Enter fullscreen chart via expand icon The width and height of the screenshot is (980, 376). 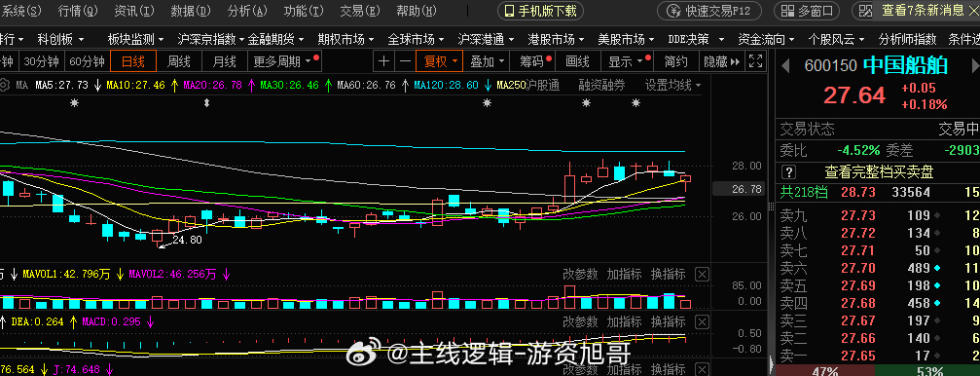(755, 62)
